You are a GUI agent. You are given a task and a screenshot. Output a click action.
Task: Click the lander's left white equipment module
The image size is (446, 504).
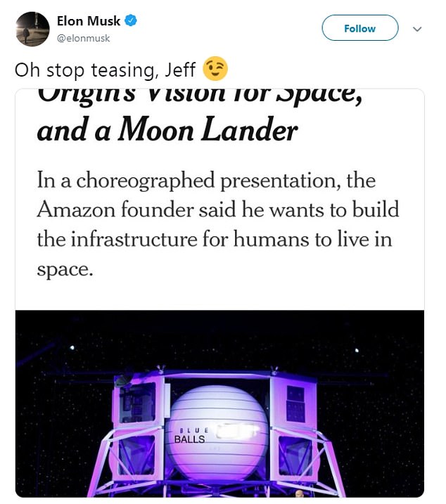[139, 401]
